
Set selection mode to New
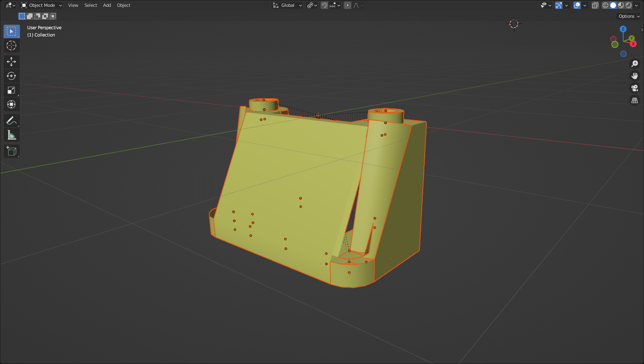click(x=22, y=16)
